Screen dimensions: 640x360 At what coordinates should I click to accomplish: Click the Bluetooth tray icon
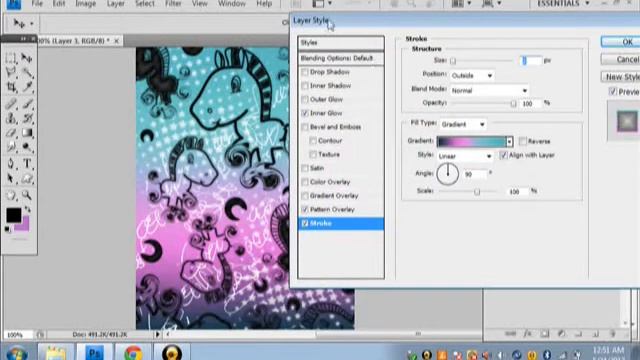pyautogui.click(x=547, y=355)
